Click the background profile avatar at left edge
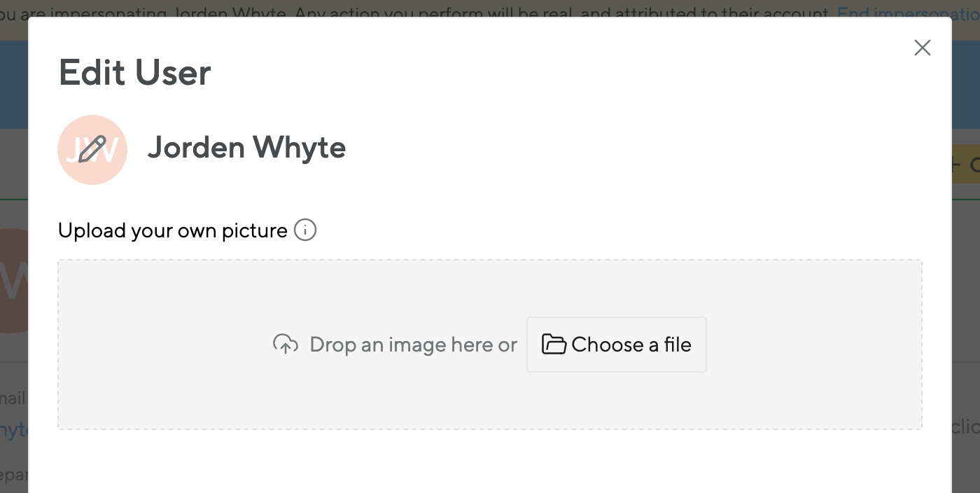This screenshot has height=493, width=980. pos(14,280)
